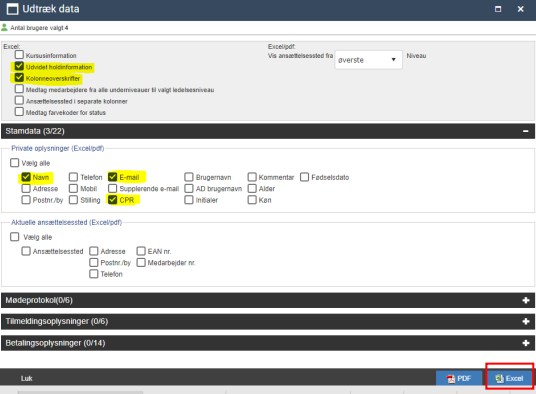Uncheck Udvidet holdinformation
Image resolution: width=536 pixels, height=394 pixels.
(x=19, y=66)
